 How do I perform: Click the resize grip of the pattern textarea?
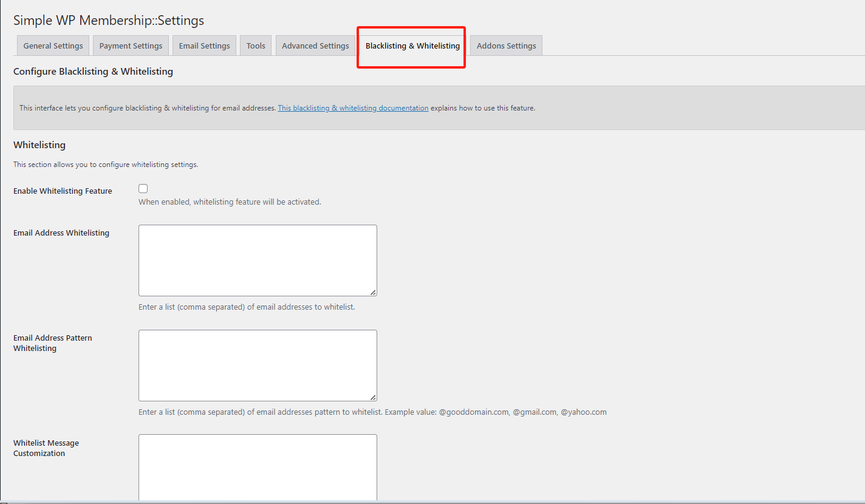click(x=374, y=397)
